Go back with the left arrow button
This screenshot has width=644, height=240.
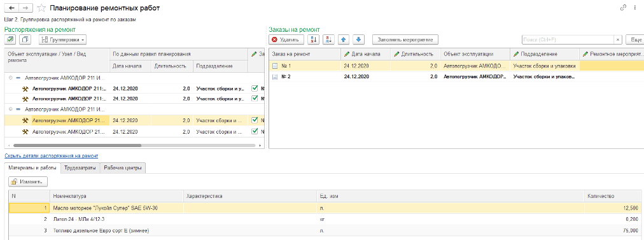click(x=11, y=8)
